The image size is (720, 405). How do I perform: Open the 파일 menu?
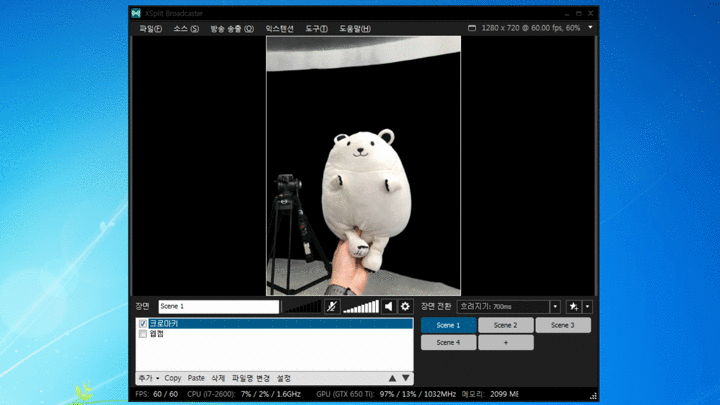(x=151, y=28)
